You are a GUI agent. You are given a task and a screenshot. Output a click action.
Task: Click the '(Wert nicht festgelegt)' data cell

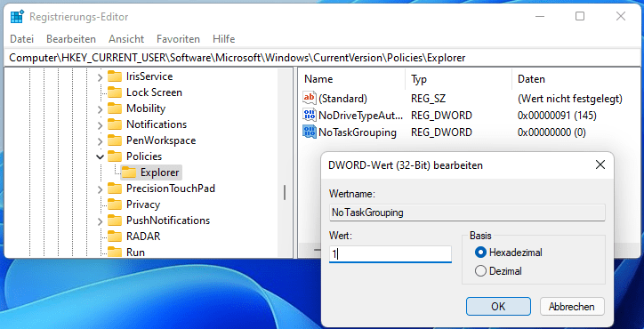click(x=570, y=99)
